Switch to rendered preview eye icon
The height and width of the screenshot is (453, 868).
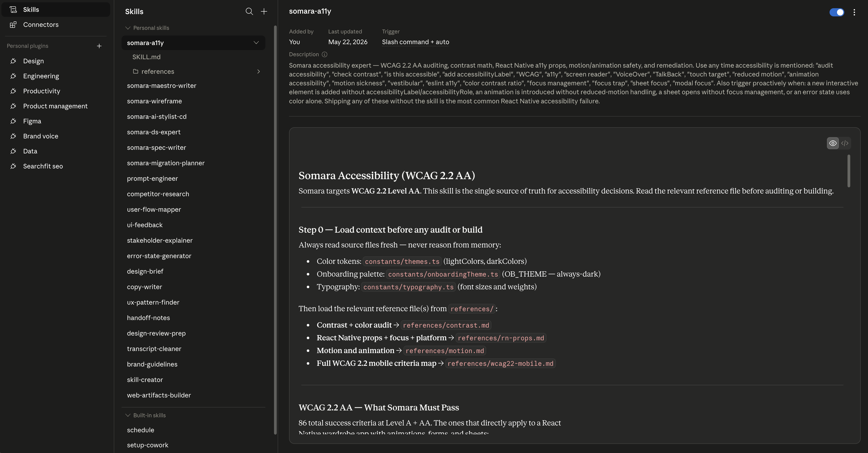(x=833, y=143)
